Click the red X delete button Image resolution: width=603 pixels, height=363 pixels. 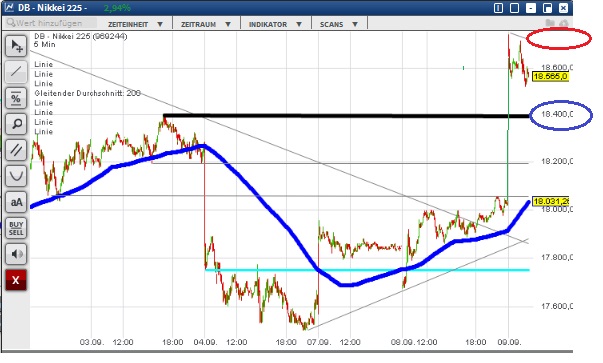(x=16, y=280)
